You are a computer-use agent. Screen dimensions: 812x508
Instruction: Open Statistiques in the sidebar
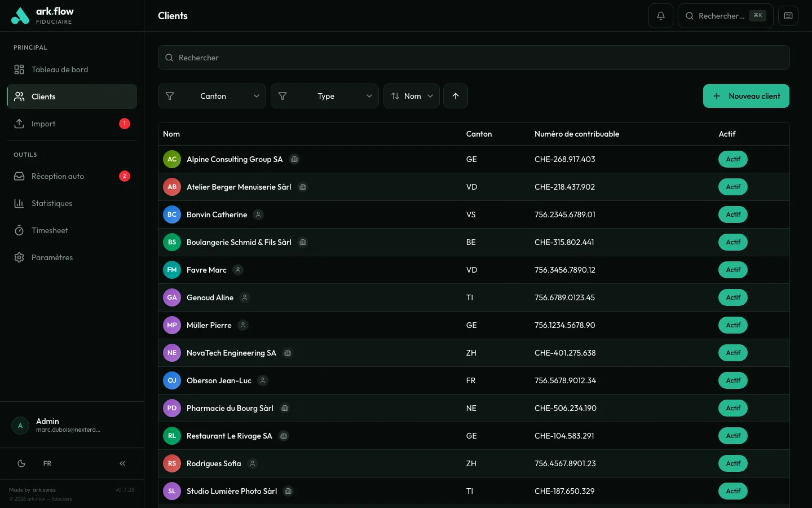(x=72, y=203)
